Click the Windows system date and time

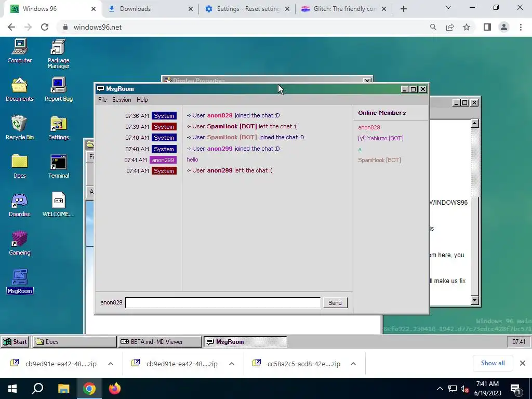[487, 389]
